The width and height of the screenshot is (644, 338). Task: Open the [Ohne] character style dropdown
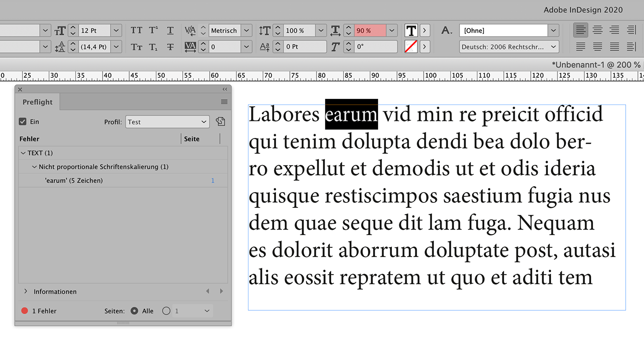553,31
